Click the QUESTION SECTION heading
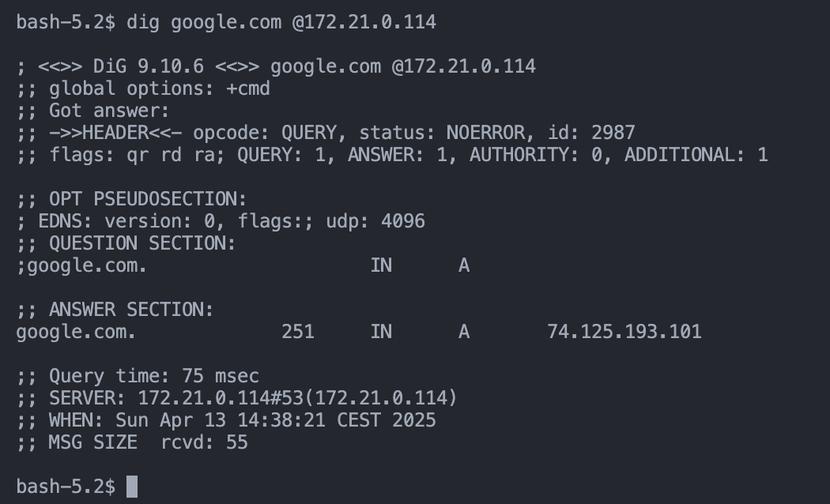The height and width of the screenshot is (504, 830). [x=126, y=243]
